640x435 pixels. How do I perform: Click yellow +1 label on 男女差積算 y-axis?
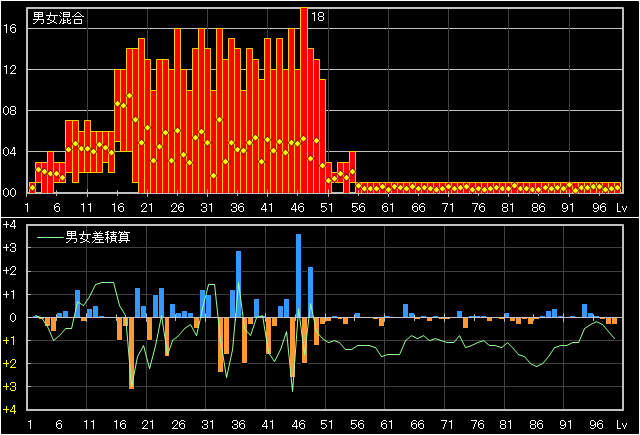click(x=9, y=341)
